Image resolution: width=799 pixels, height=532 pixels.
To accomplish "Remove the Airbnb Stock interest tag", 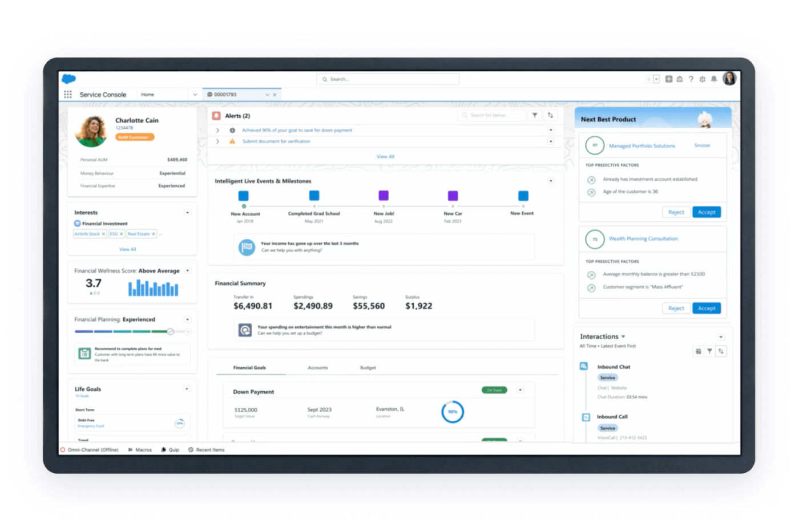I will pos(103,234).
